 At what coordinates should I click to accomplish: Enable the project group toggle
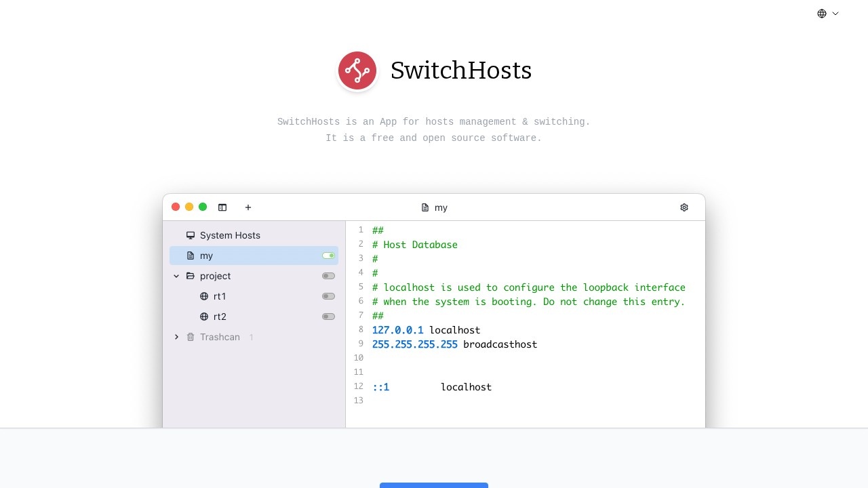pyautogui.click(x=328, y=276)
